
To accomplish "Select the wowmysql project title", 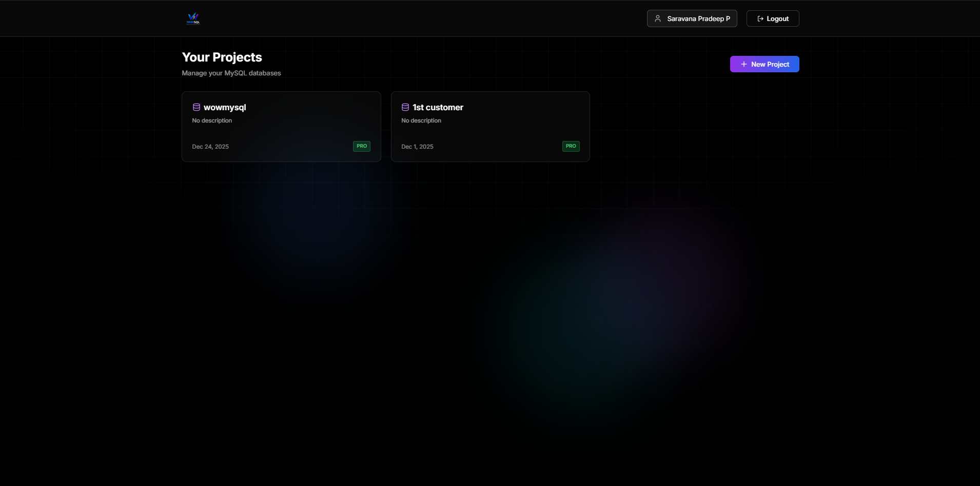I will coord(225,107).
